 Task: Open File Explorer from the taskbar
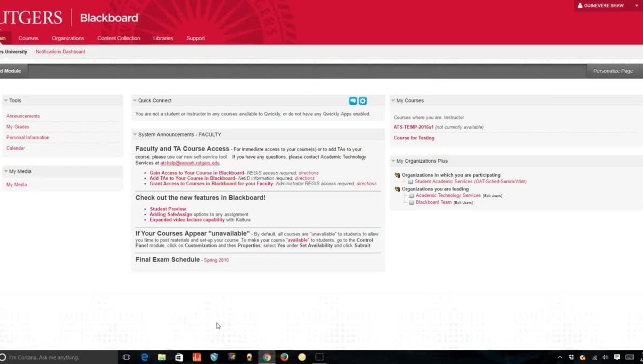(x=162, y=357)
